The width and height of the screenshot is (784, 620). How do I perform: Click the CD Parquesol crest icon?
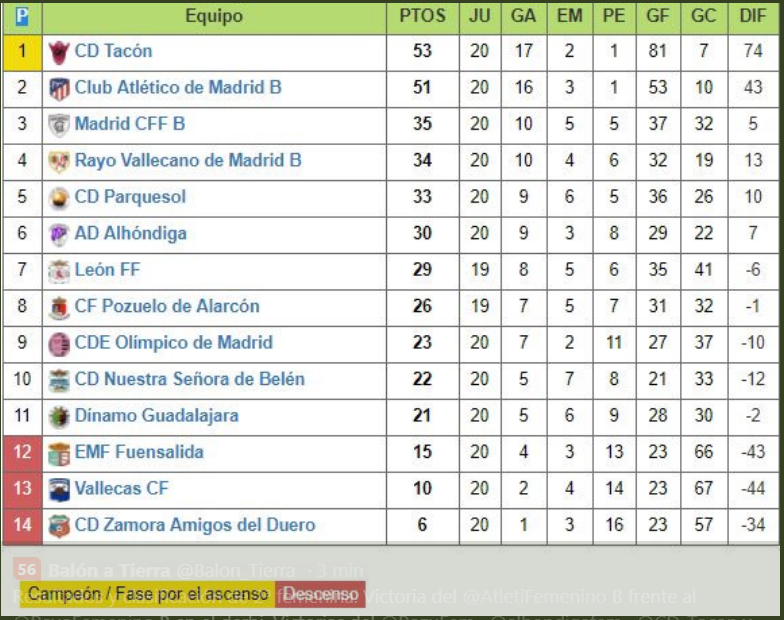click(59, 198)
